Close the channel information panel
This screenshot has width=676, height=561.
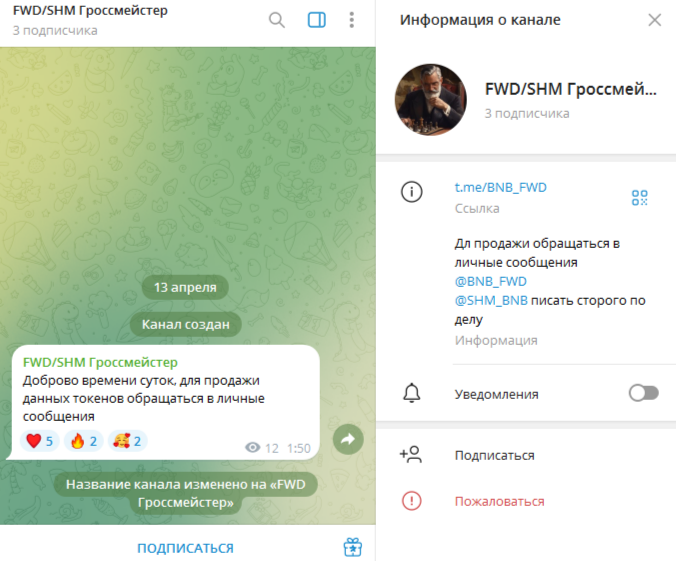(654, 20)
